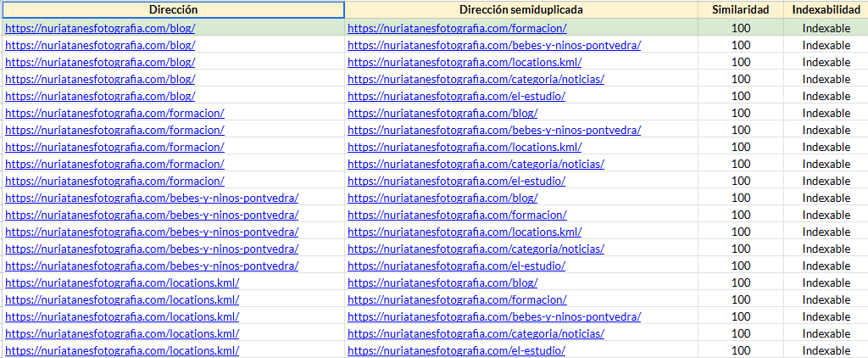
Task: Open formacion duplicate link in a bebes-y-ninos-pontvedra row
Action: tap(457, 215)
